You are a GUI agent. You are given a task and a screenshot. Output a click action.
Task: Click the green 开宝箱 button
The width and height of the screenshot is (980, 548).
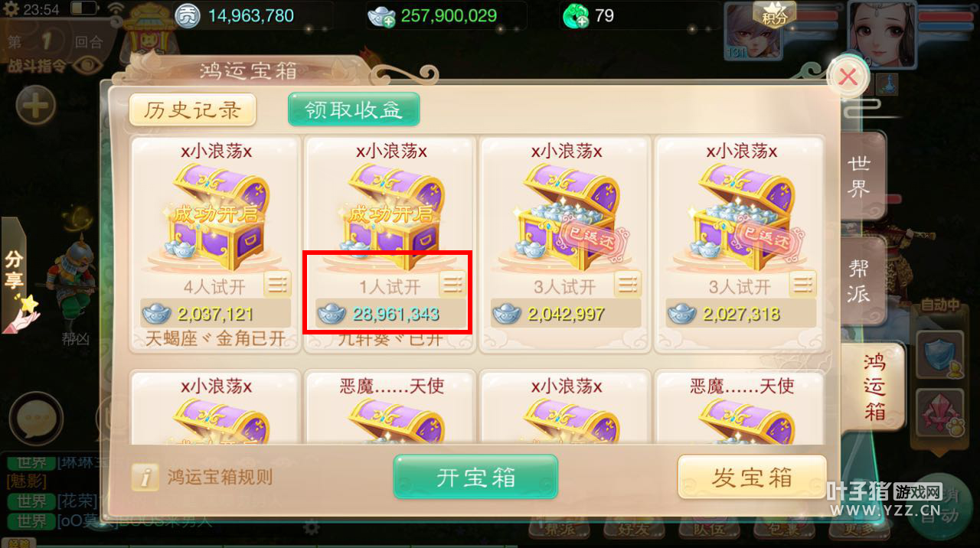[x=475, y=477]
